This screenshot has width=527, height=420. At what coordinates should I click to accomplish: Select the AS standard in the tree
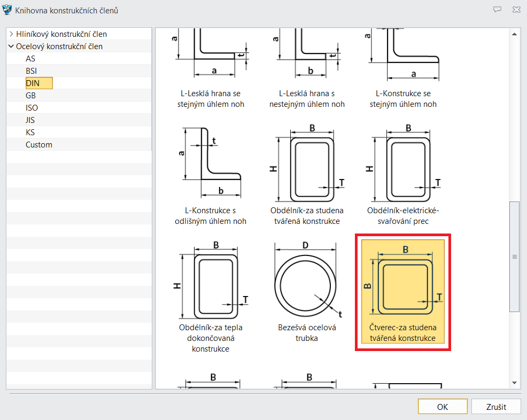tap(30, 59)
